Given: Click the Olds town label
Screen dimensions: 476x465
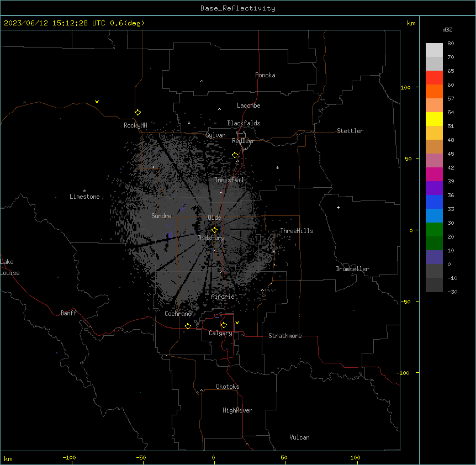Looking at the screenshot, I should tap(214, 218).
